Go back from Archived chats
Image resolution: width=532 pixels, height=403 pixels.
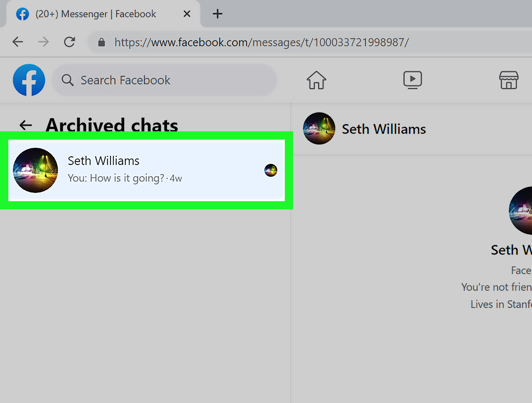click(x=26, y=125)
